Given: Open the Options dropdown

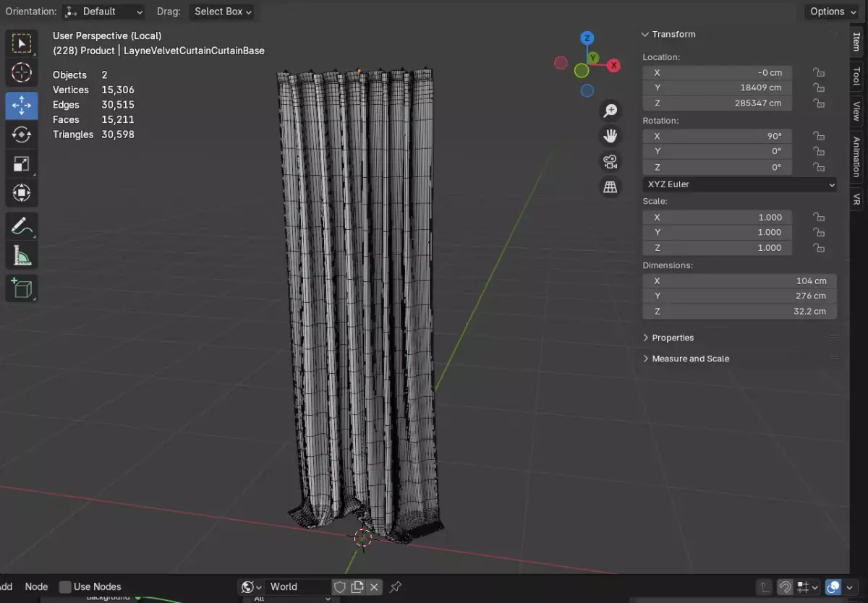Looking at the screenshot, I should point(832,12).
